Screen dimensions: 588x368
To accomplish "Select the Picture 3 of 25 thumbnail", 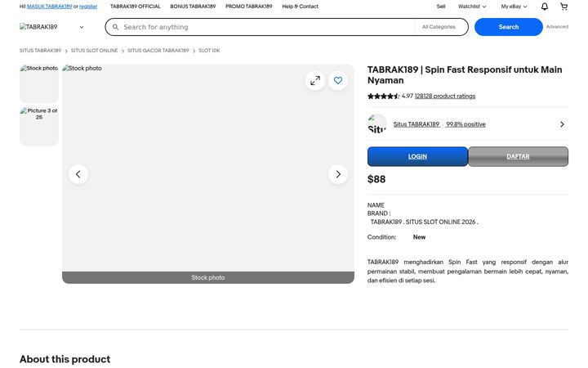I will 39,126.
